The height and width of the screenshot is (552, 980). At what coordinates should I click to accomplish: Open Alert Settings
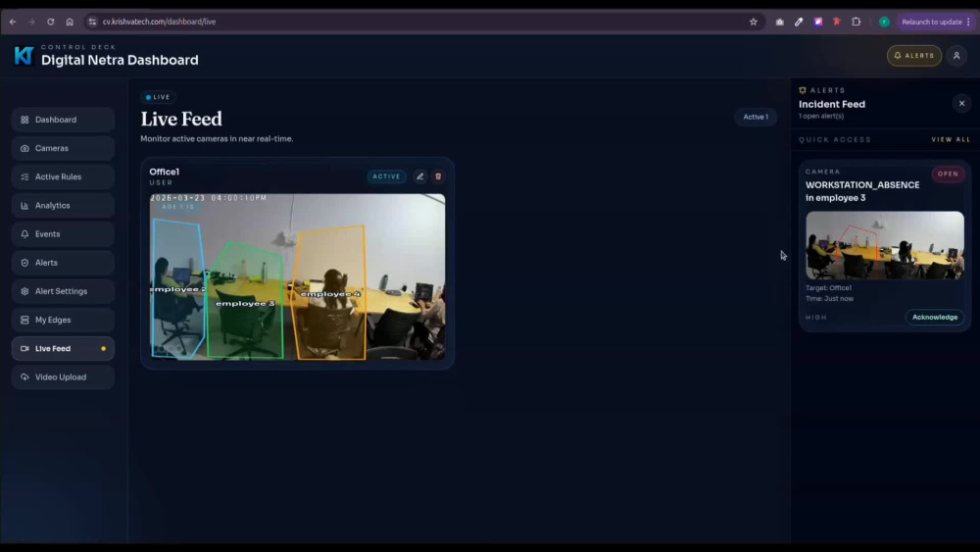63,291
